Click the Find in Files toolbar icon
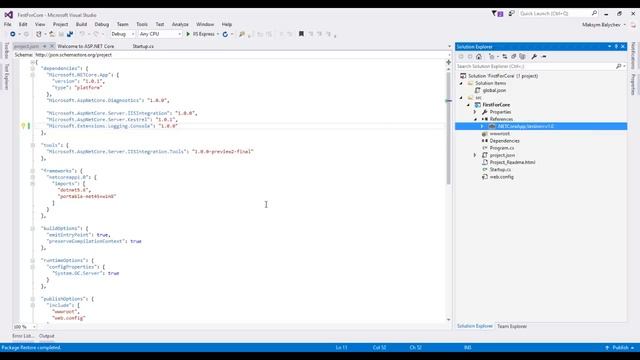Screen dimensions: 640x360 click(x=242, y=34)
